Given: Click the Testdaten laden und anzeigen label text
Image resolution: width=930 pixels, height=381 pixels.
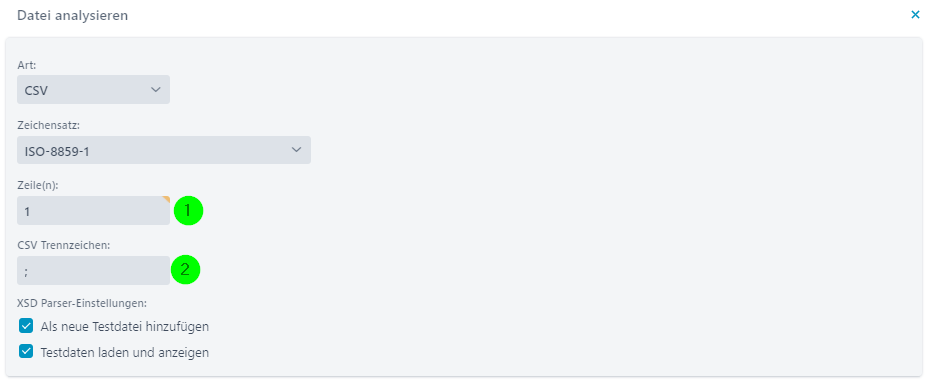Looking at the screenshot, I should [x=125, y=352].
